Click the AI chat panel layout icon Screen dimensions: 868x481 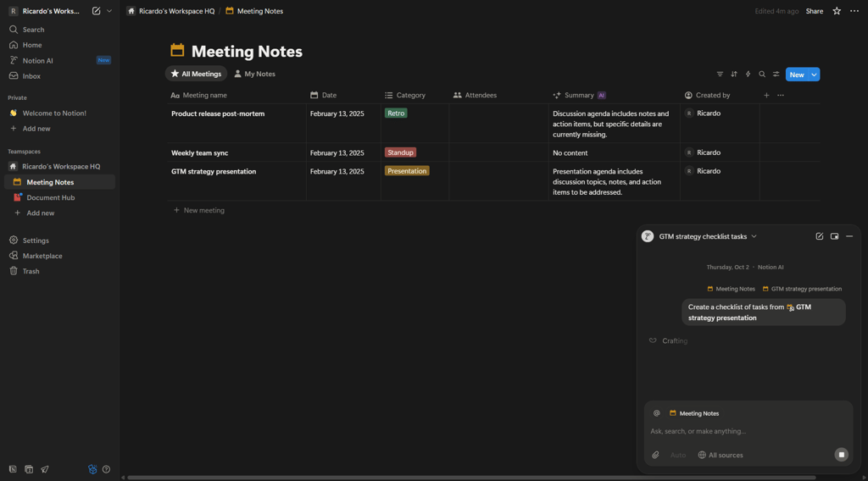[x=834, y=236]
